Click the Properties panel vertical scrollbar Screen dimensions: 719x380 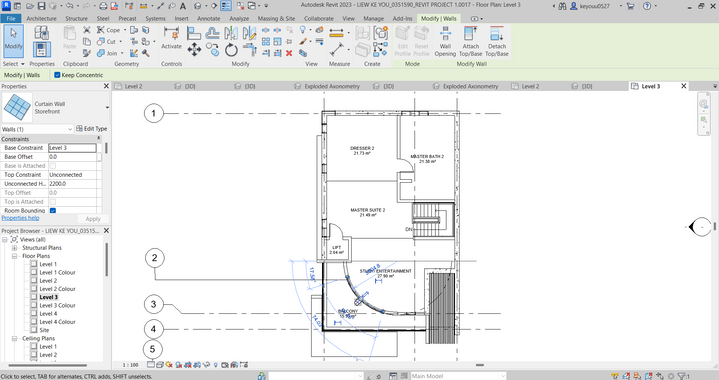106,148
